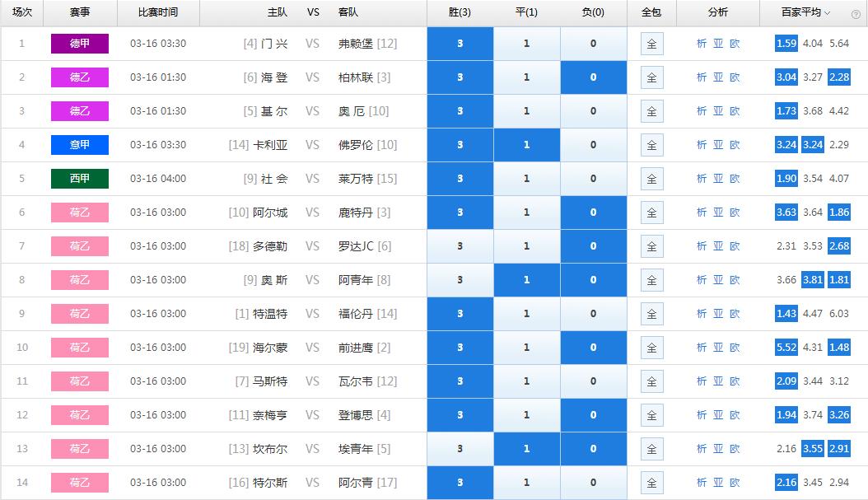Click the 全包 column header
This screenshot has height=500, width=868.
(651, 12)
